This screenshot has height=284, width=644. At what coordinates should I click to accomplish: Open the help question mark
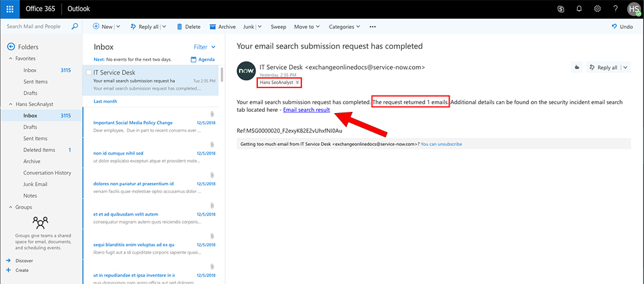pos(615,9)
